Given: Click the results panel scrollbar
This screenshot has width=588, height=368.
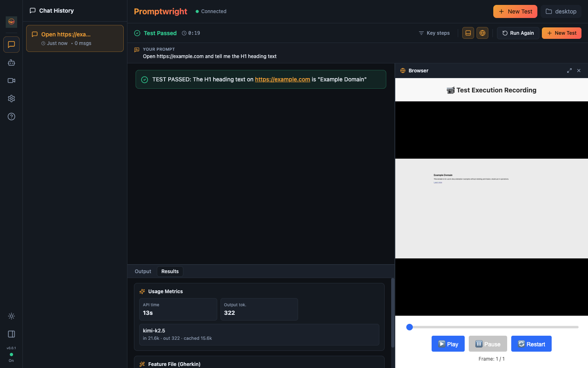Looking at the screenshot, I should (393, 313).
